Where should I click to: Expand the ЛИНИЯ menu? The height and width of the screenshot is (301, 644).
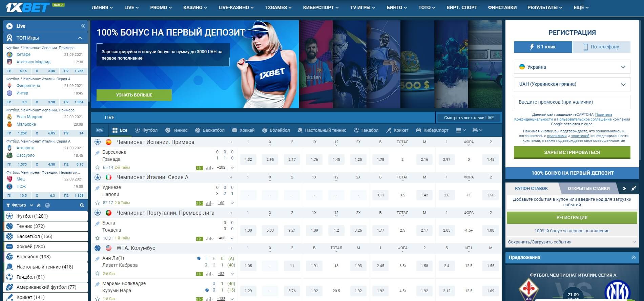(102, 7)
